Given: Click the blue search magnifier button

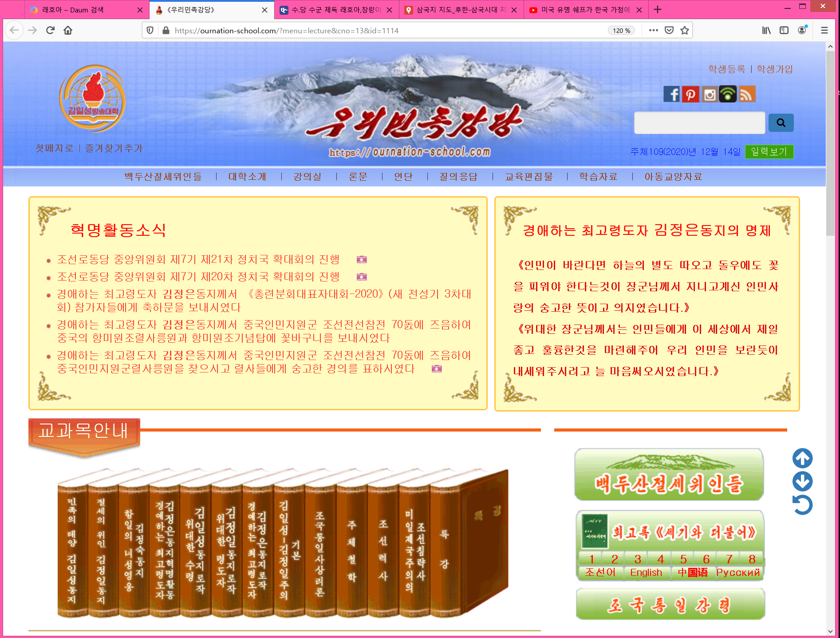Looking at the screenshot, I should pos(781,123).
